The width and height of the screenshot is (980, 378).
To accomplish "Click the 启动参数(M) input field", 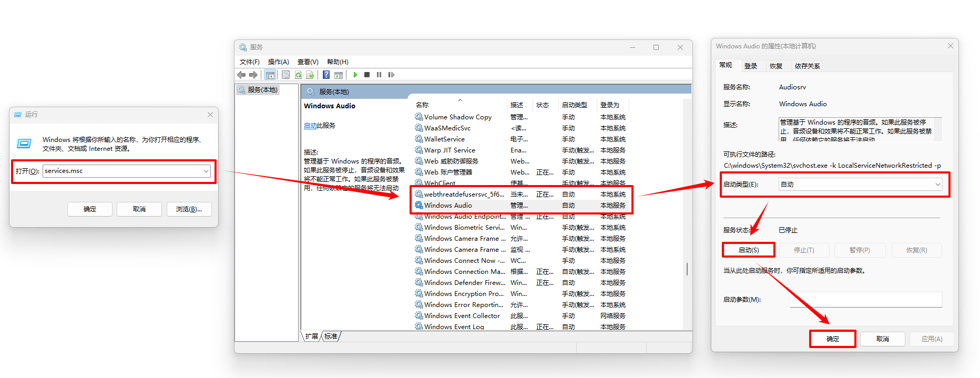I will [866, 300].
